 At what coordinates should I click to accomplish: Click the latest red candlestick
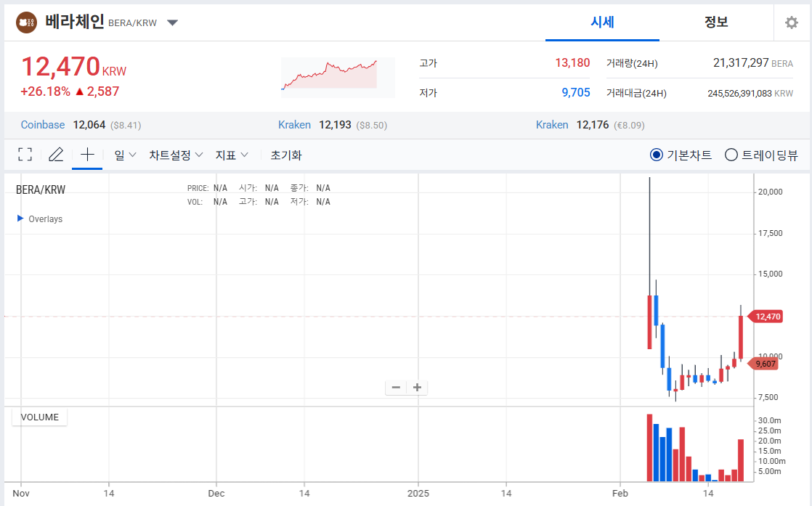click(x=741, y=338)
